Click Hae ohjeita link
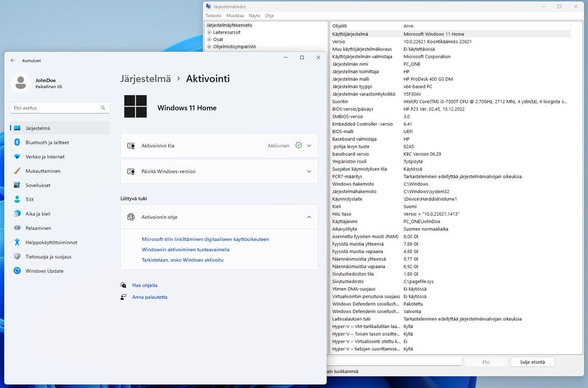The image size is (588, 388). (145, 285)
